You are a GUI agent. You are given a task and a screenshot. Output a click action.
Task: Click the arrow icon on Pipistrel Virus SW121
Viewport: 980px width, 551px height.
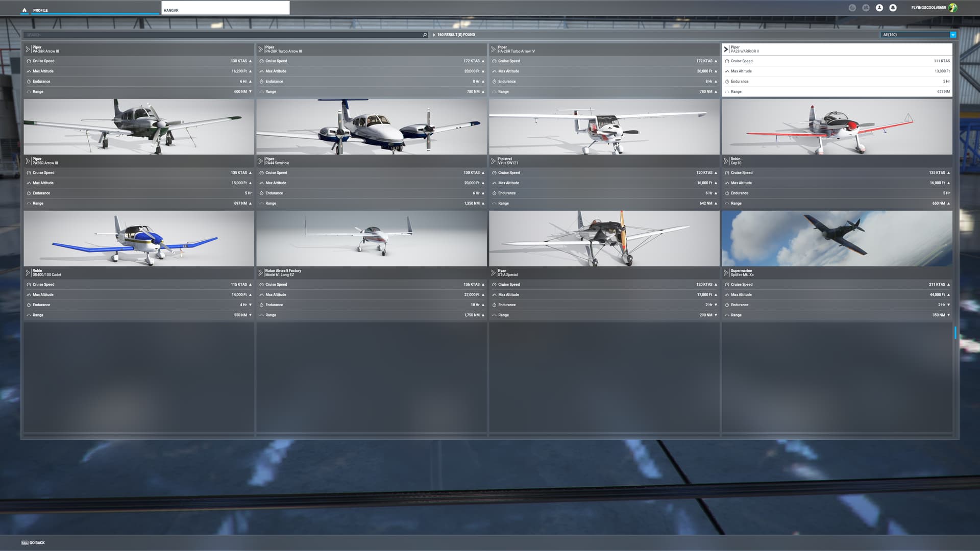tap(493, 161)
